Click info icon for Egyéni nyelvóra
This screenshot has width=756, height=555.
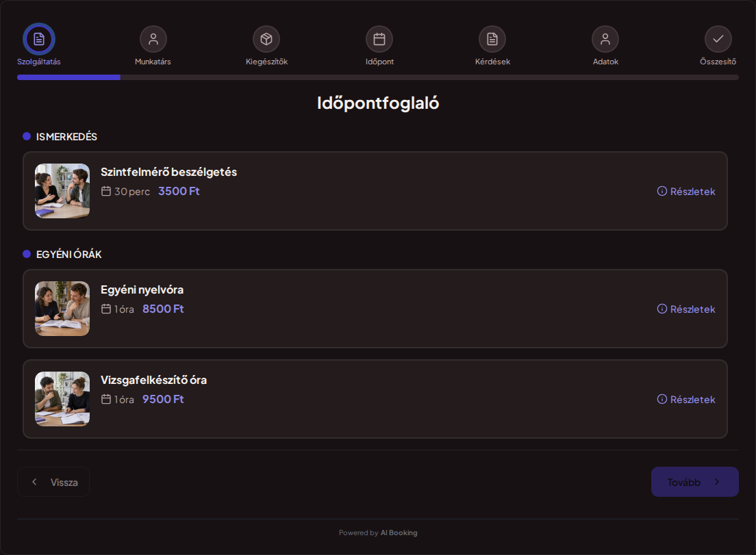point(662,309)
